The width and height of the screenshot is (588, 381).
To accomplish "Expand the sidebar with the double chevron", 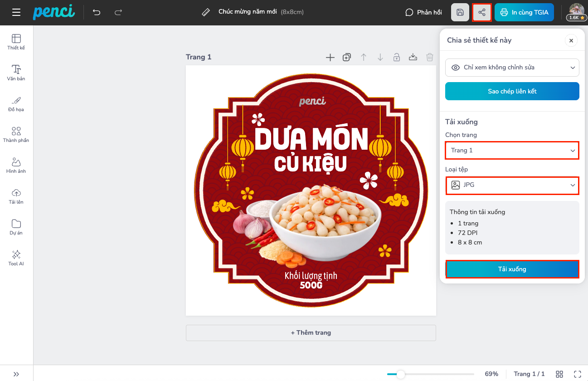I will click(x=16, y=374).
